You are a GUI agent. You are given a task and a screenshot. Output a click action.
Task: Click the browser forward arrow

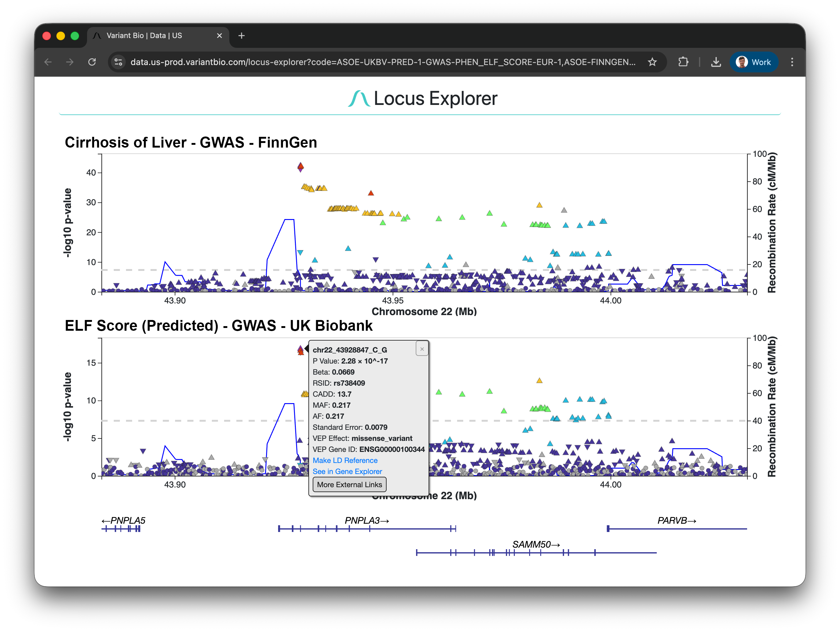tap(70, 62)
